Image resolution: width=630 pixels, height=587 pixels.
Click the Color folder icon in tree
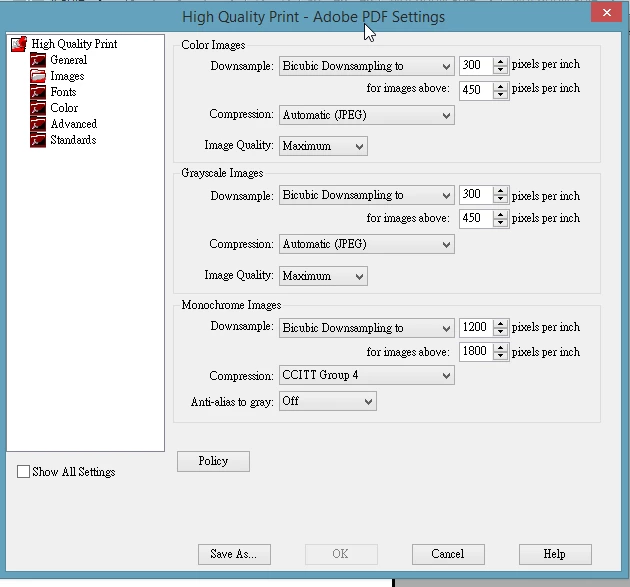pos(38,108)
